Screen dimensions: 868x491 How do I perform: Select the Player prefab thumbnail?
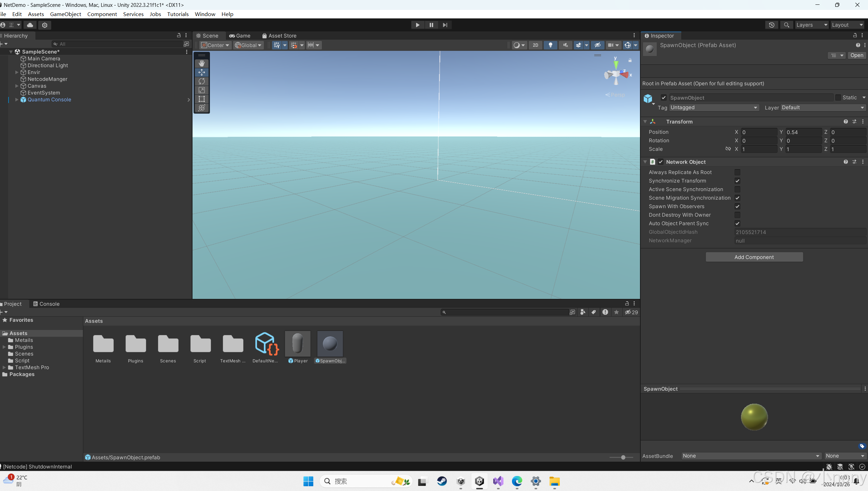click(x=297, y=344)
